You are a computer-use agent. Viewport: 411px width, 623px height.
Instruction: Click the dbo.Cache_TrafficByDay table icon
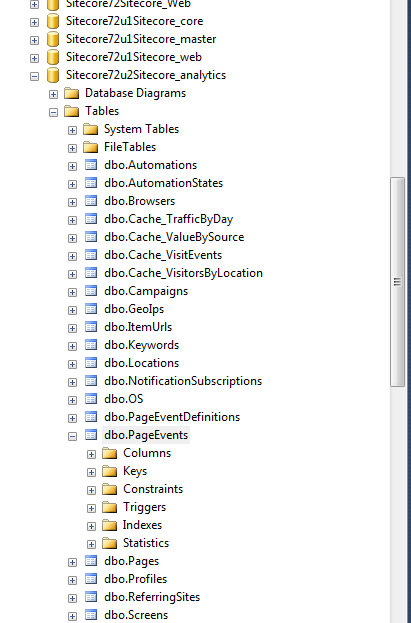[x=91, y=219]
